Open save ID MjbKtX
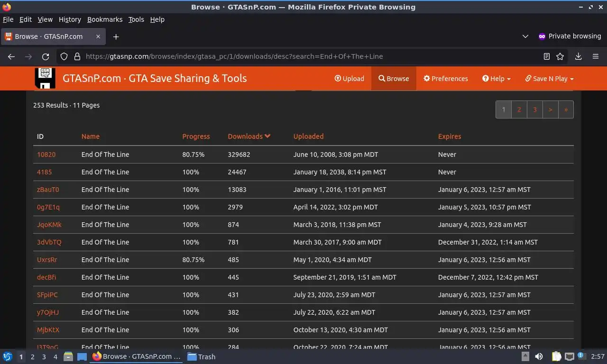This screenshot has width=607, height=364. pyautogui.click(x=48, y=330)
